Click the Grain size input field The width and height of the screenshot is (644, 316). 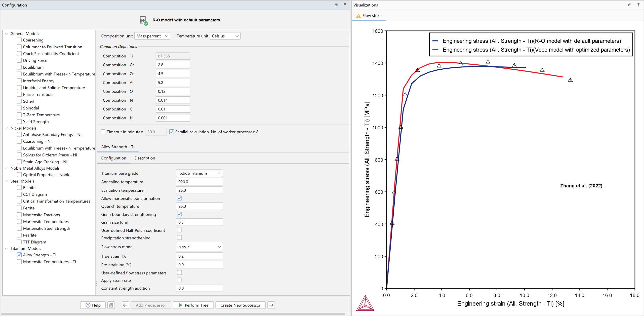coord(199,222)
